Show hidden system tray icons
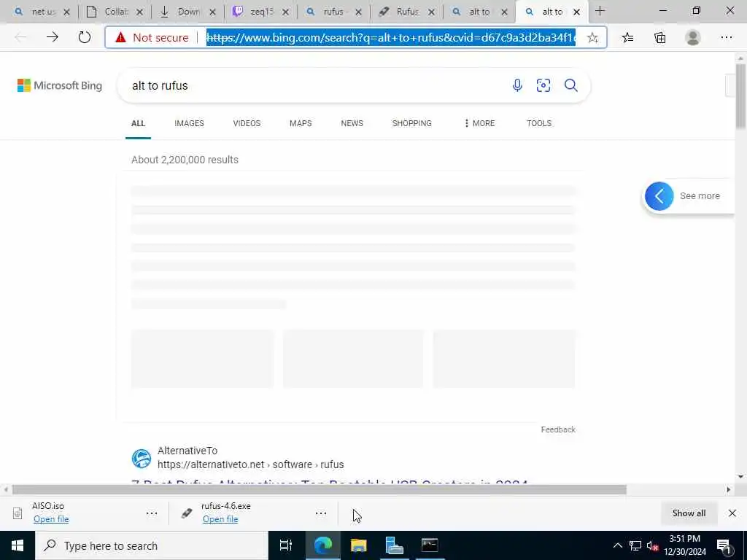 [x=617, y=545]
